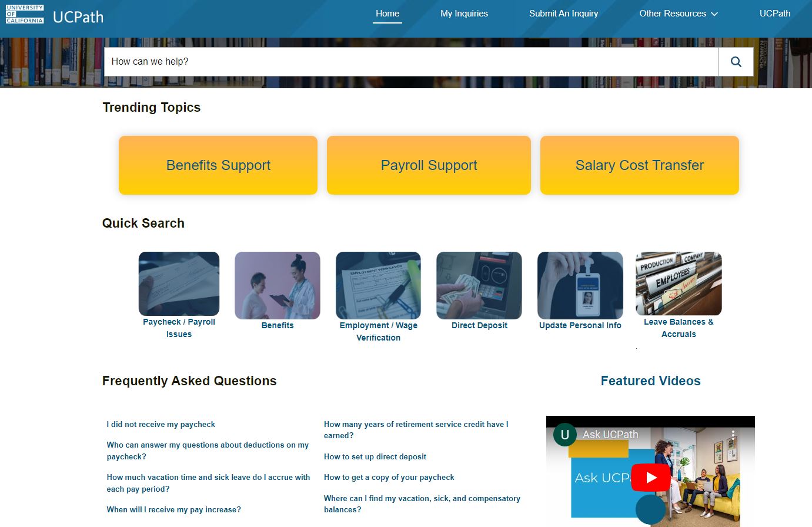Open FAQ on retirement service credit years
The image size is (812, 527).
click(x=416, y=430)
